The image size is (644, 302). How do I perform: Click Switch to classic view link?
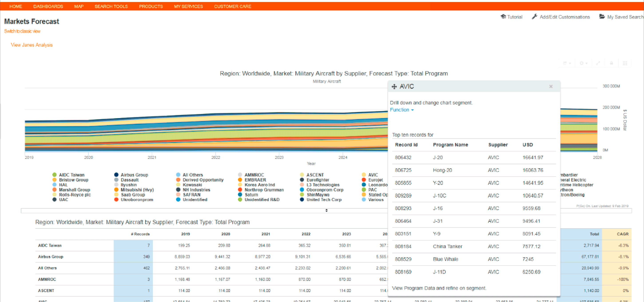coord(22,31)
